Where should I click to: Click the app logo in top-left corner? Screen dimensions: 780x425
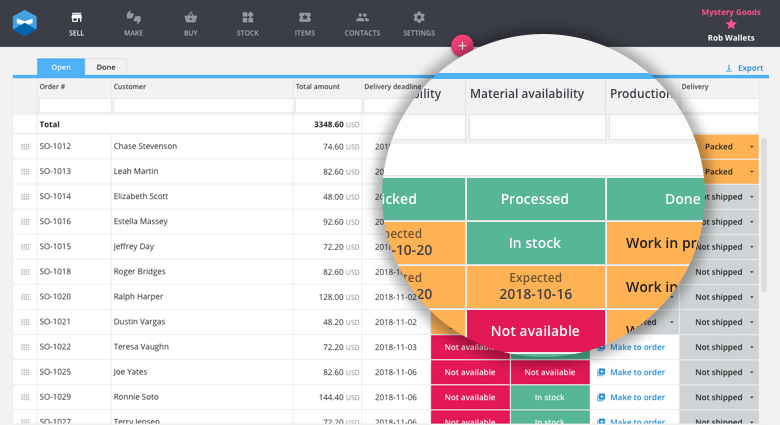point(25,22)
